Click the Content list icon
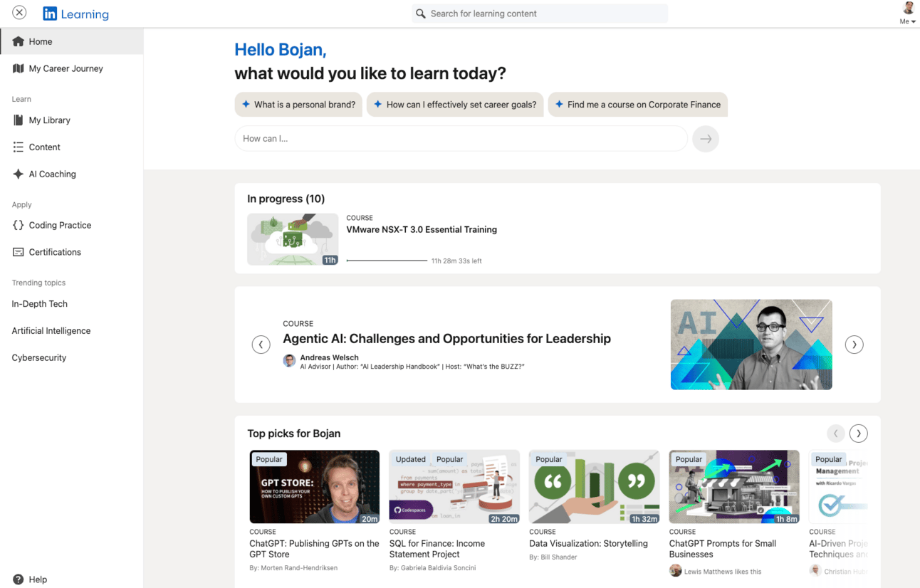 click(19, 147)
